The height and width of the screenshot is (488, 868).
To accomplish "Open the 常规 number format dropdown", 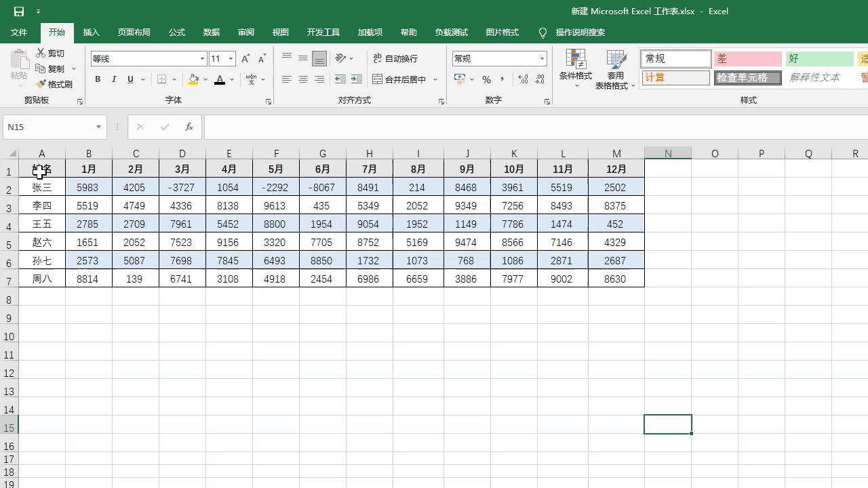I will (x=541, y=58).
